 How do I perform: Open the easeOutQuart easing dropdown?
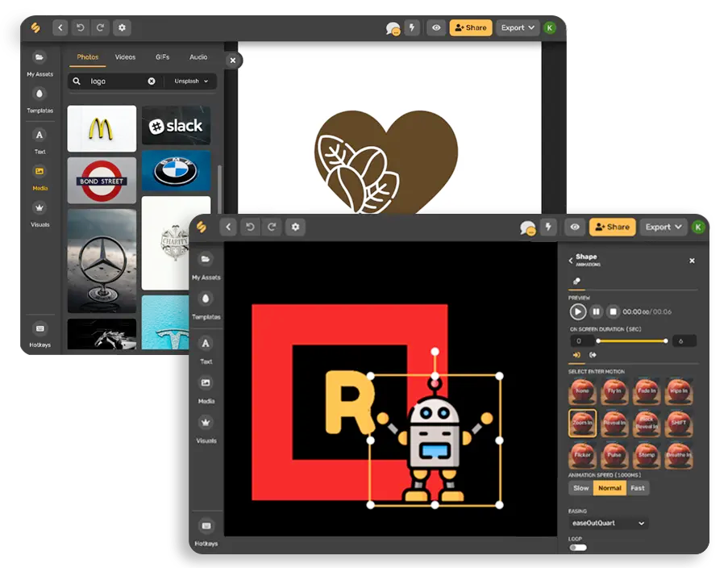(609, 524)
